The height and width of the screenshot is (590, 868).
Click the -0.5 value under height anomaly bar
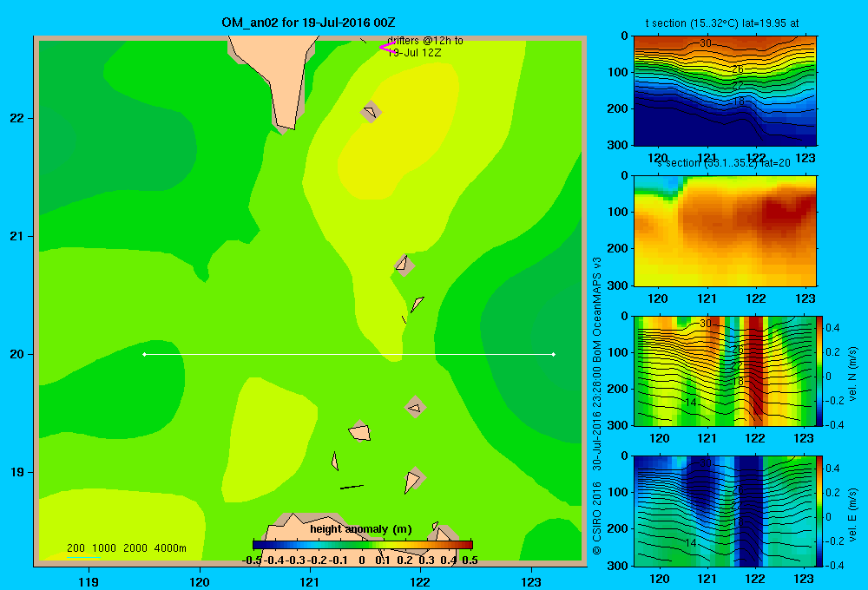252,560
